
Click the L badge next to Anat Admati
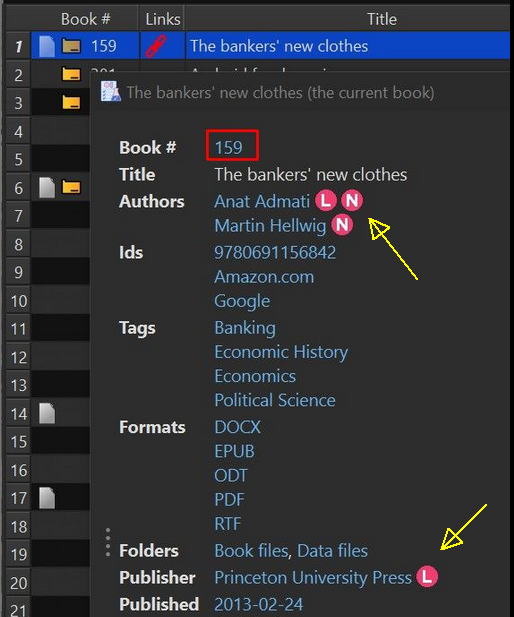click(x=325, y=201)
